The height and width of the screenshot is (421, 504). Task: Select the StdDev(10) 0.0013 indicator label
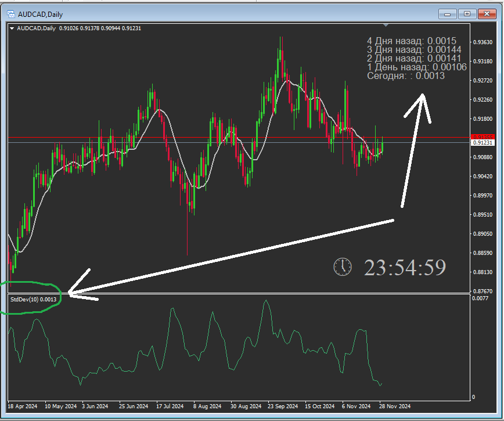(x=34, y=300)
